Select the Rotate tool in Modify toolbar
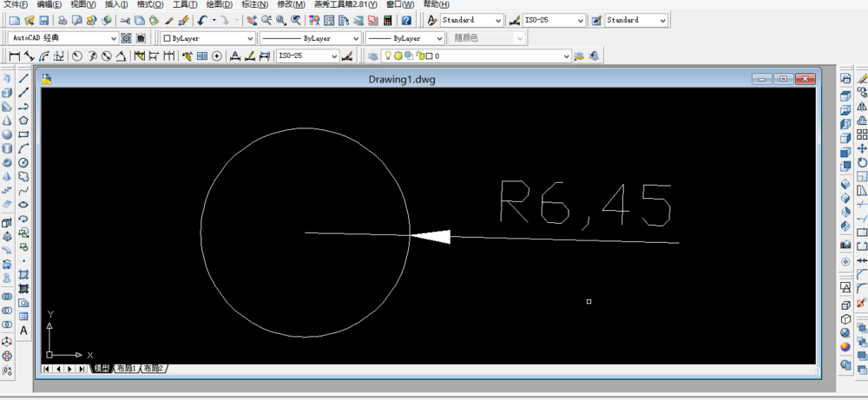 coord(862,162)
